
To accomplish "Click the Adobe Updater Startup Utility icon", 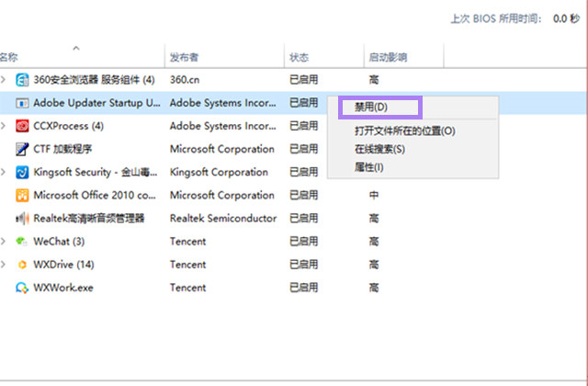I will point(22,103).
